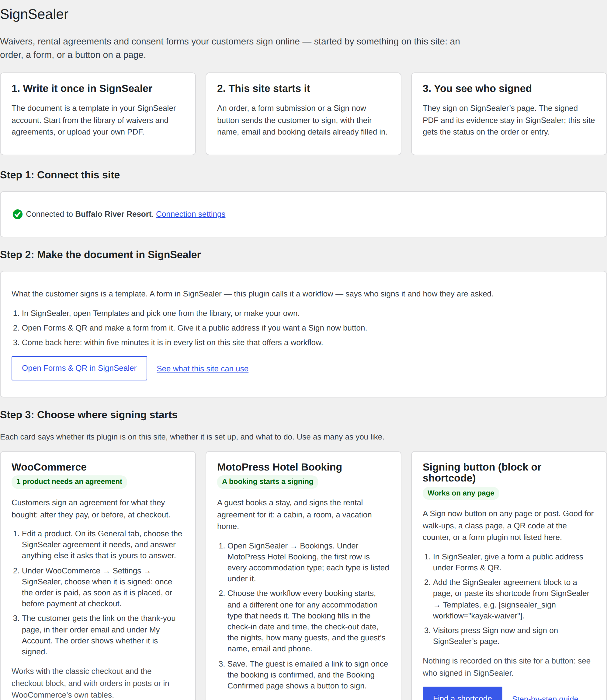The image size is (607, 700).
Task: Click 'In SignSealer, give a form a public address' step
Action: click(x=508, y=562)
